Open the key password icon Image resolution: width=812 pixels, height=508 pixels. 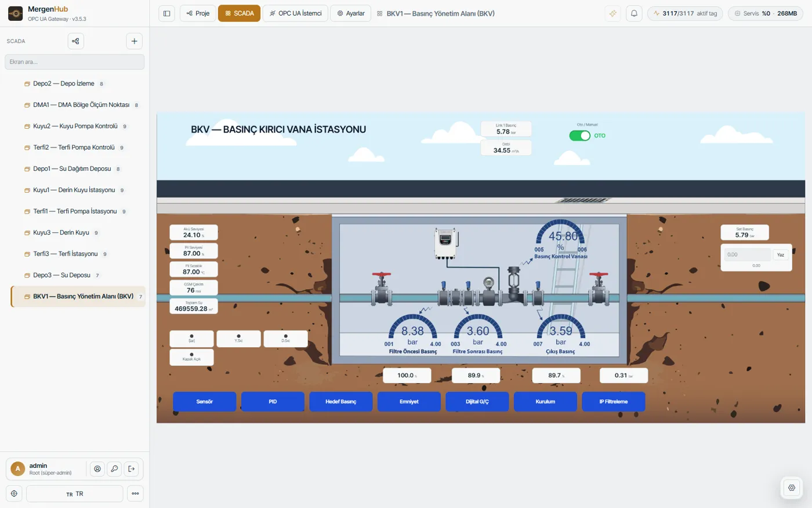114,469
